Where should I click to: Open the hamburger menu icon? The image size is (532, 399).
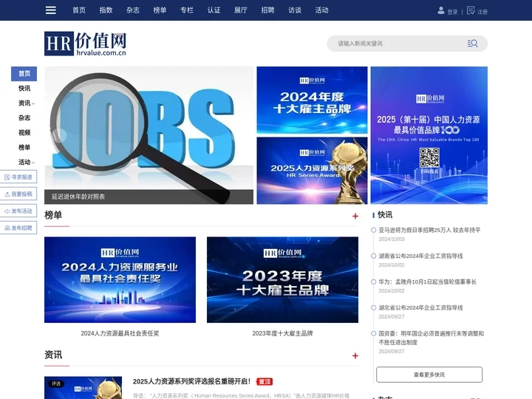tap(50, 10)
